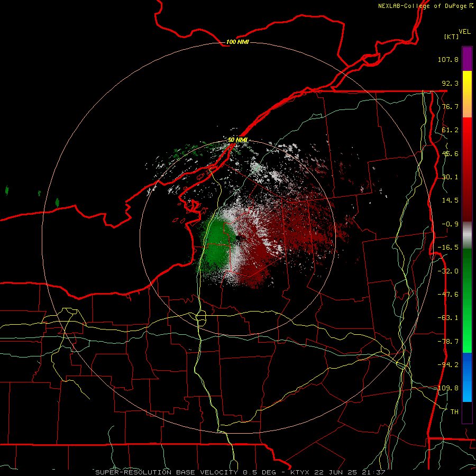Click the TH label on the legend
This screenshot has width=476, height=476.
pyautogui.click(x=454, y=412)
